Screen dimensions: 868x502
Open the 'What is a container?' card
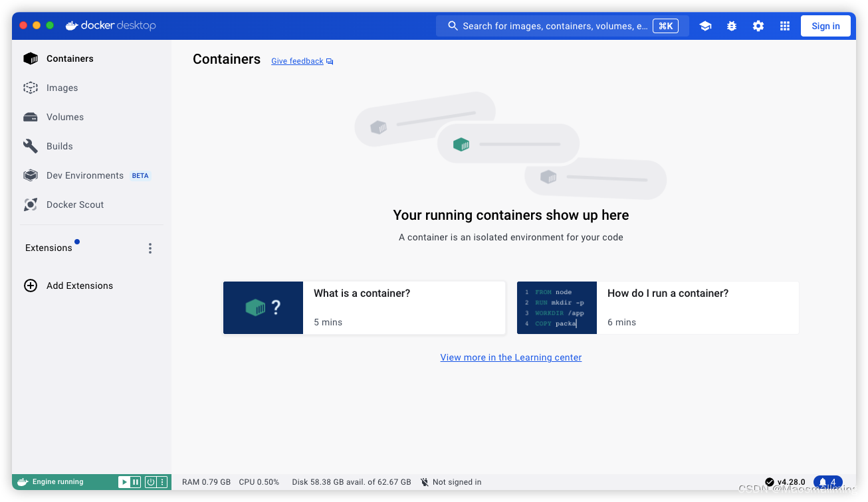coord(364,307)
